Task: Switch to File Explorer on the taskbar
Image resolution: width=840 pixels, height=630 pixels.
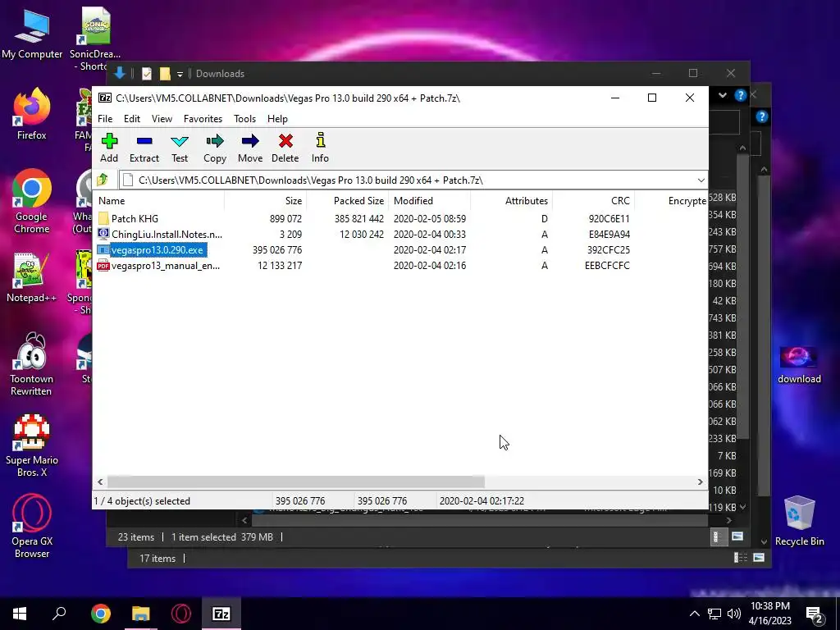Action: tap(141, 614)
